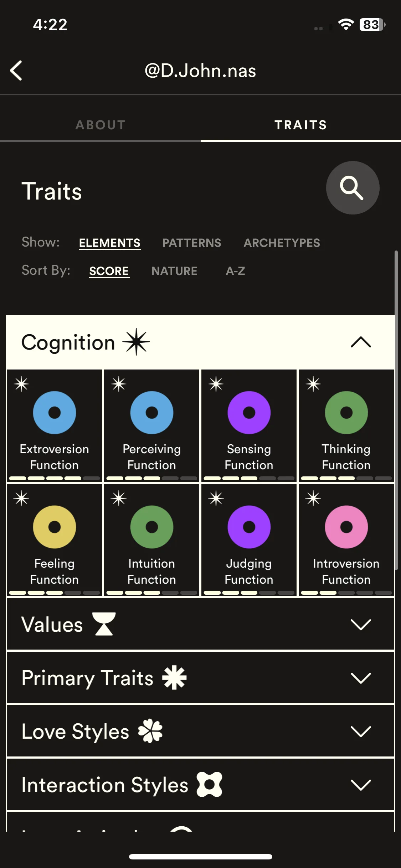Select the Introversion Function pink ring icon
The height and width of the screenshot is (868, 401).
tap(346, 527)
